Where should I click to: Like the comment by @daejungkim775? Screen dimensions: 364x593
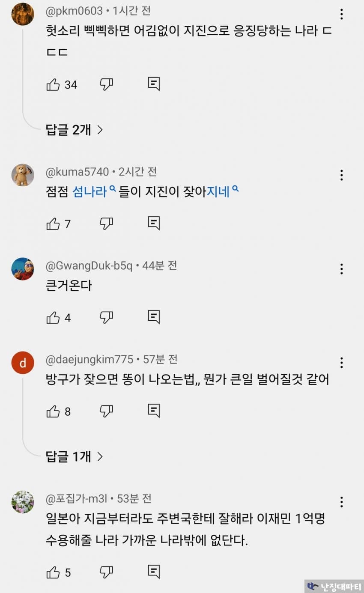53,411
